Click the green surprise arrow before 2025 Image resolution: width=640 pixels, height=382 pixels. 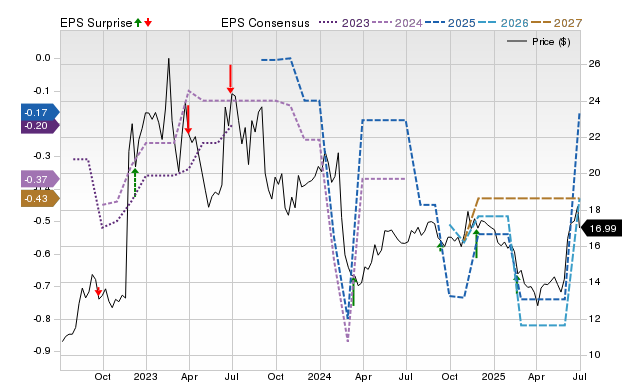pos(476,244)
